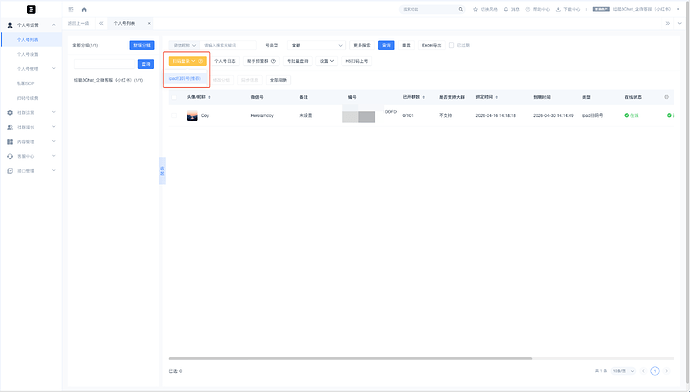This screenshot has width=690, height=392.
Task: Open the 号类型 dropdown showing 全部
Action: (x=316, y=45)
